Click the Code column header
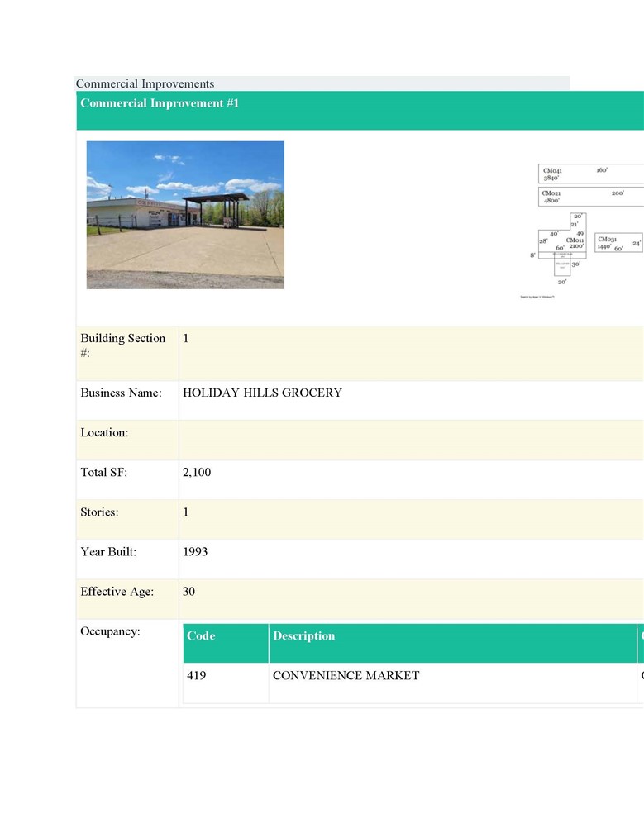644x833 pixels. (x=201, y=636)
